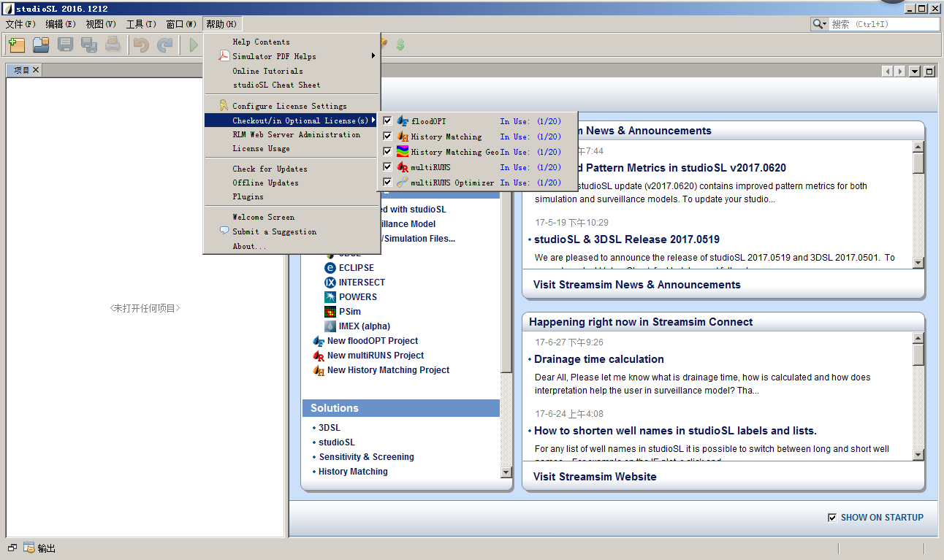Toggle the History Matching Geo license checkbox
The height and width of the screenshot is (560, 944).
(387, 152)
